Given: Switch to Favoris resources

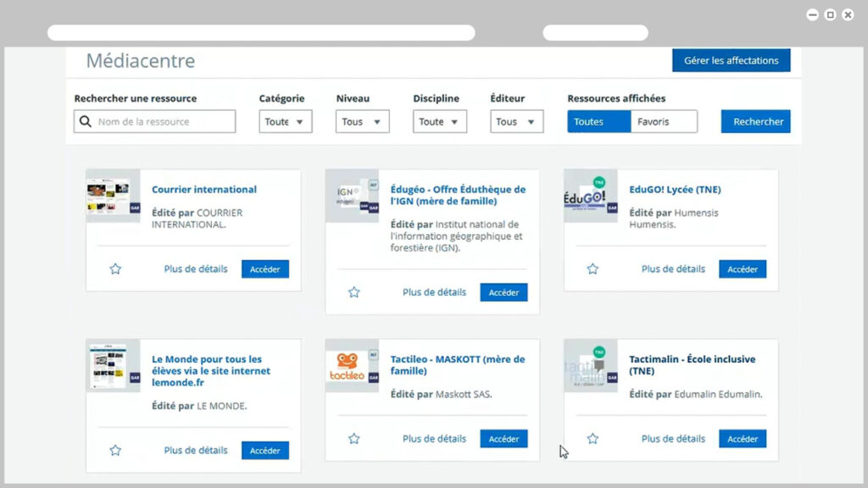Looking at the screenshot, I should (x=664, y=122).
